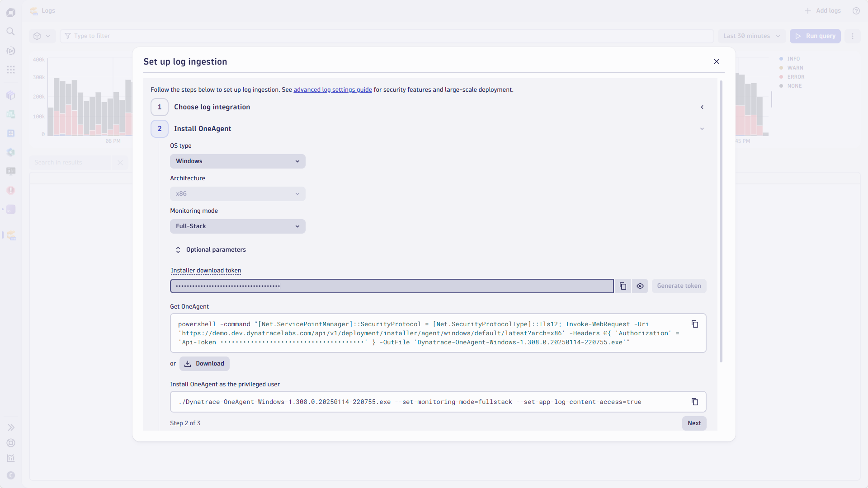
Task: Copy the installer download token
Action: coord(623,286)
